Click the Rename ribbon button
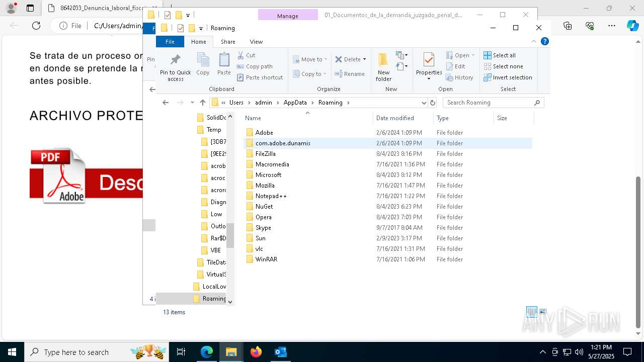 coord(350,74)
